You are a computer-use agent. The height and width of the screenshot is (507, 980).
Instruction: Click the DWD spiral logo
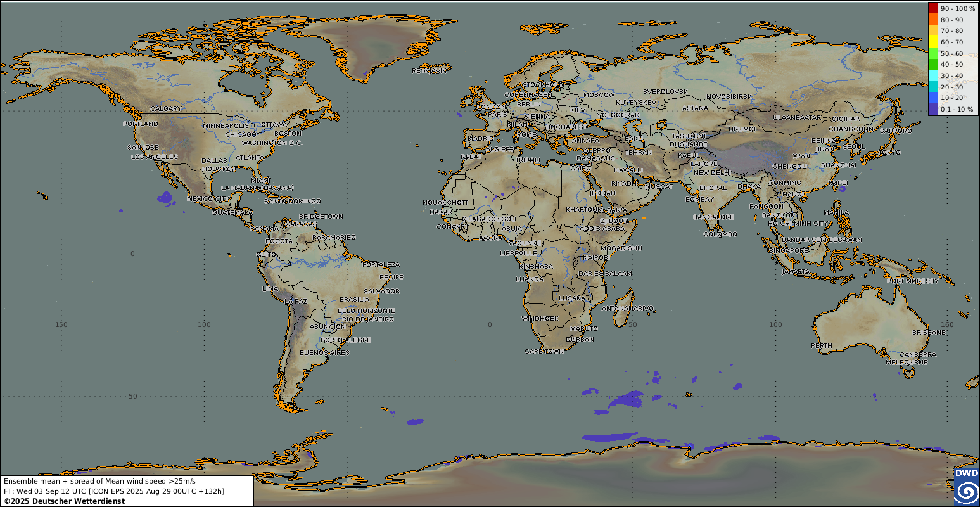coord(966,491)
